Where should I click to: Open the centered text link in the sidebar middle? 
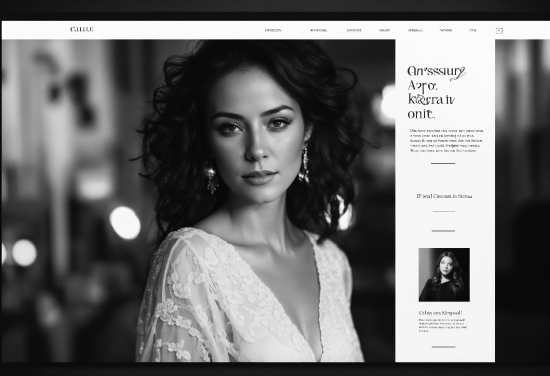pyautogui.click(x=444, y=196)
